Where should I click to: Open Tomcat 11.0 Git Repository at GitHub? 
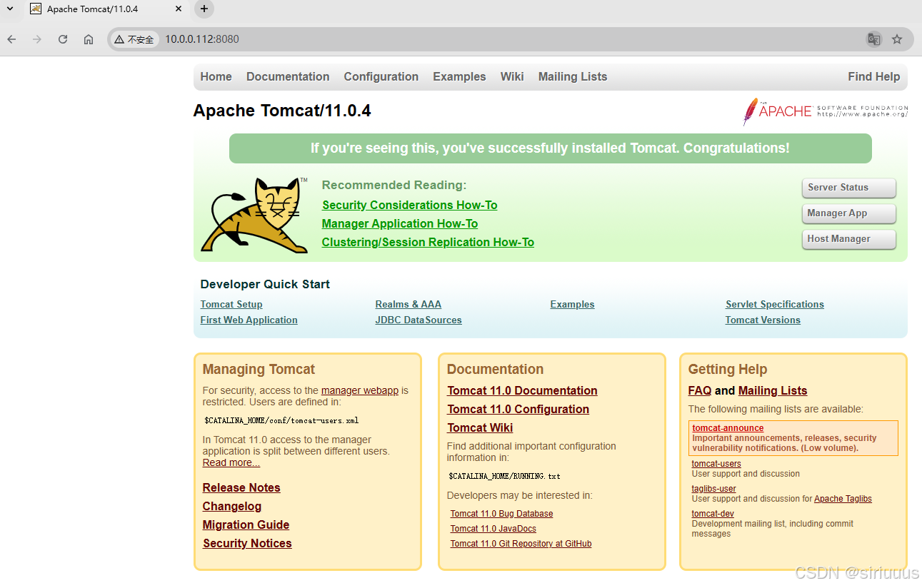coord(521,544)
